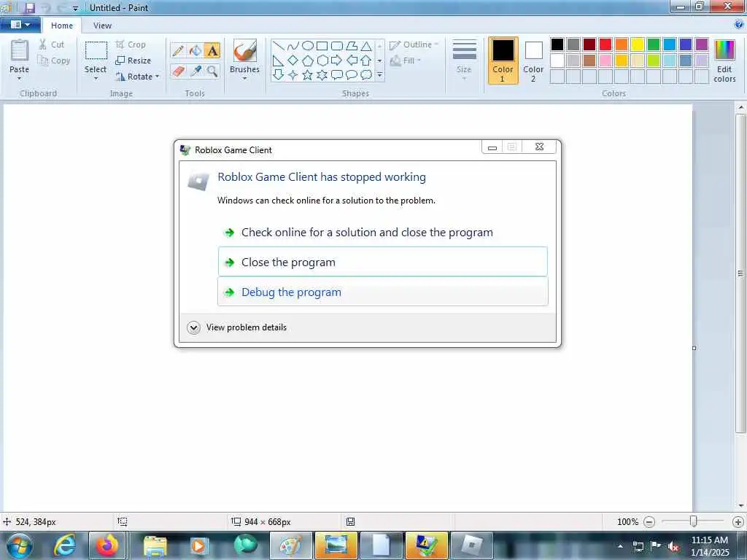The image size is (747, 560).
Task: Click the Paste clipboard icon
Action: tap(20, 52)
